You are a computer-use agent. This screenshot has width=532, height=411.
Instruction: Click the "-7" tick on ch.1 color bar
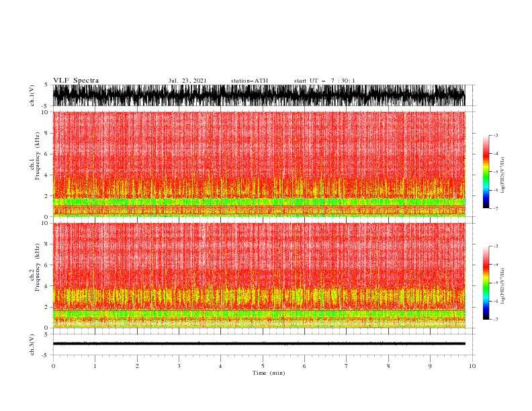click(x=496, y=208)
